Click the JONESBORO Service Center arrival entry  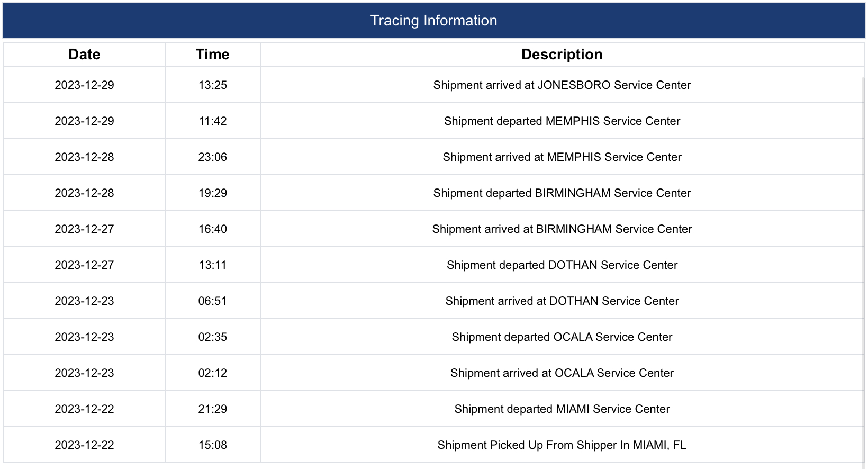(562, 85)
